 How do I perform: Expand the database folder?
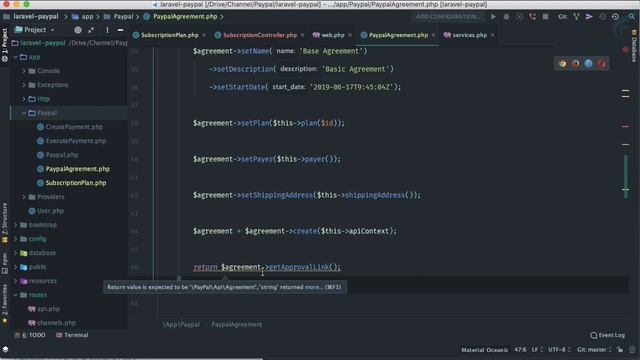(x=16, y=253)
